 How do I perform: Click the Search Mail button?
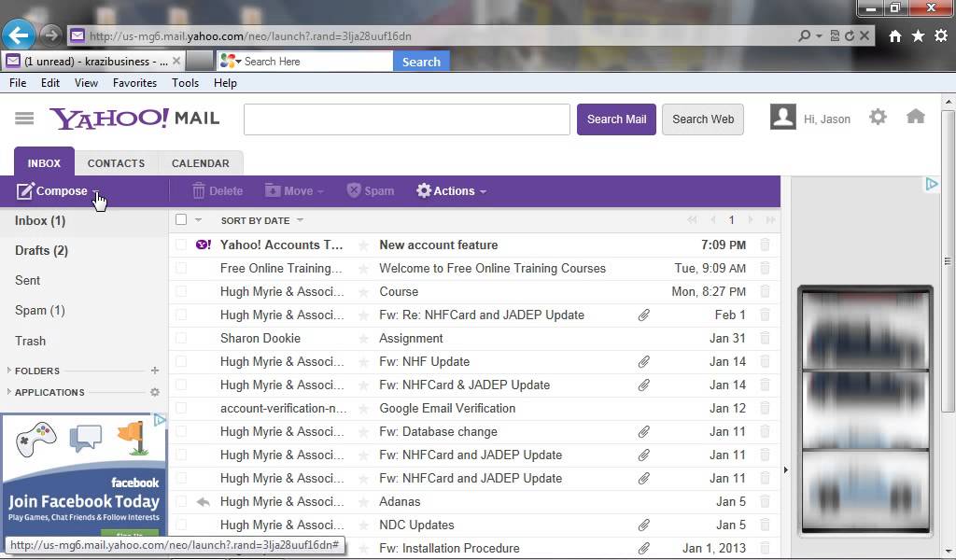(616, 119)
